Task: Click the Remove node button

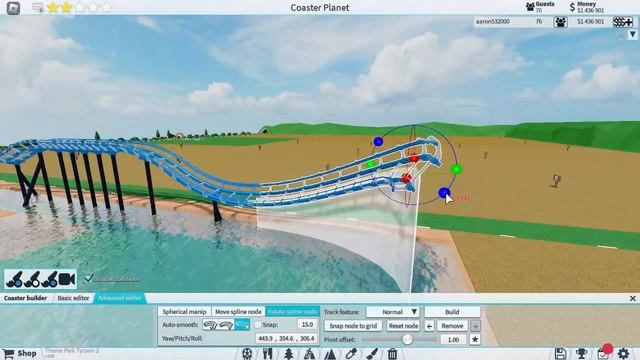Action: click(452, 326)
